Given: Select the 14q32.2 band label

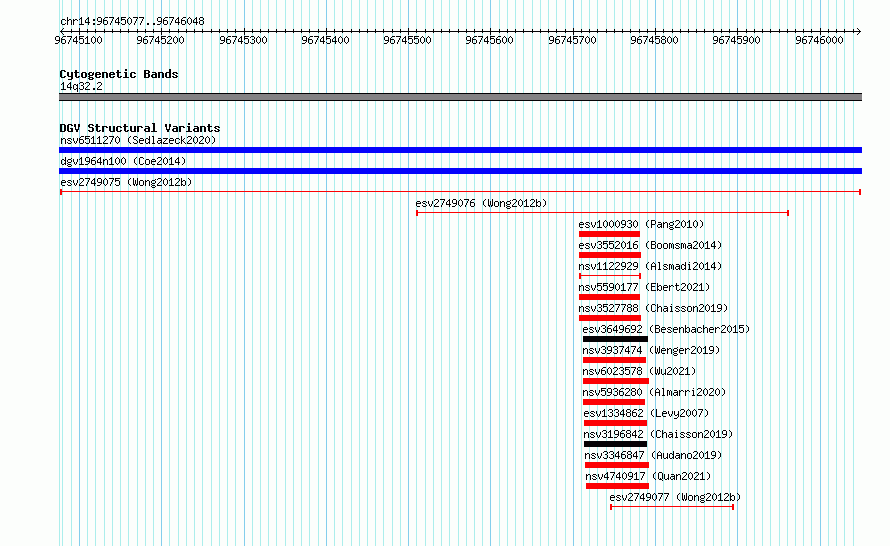Looking at the screenshot, I should [x=81, y=86].
